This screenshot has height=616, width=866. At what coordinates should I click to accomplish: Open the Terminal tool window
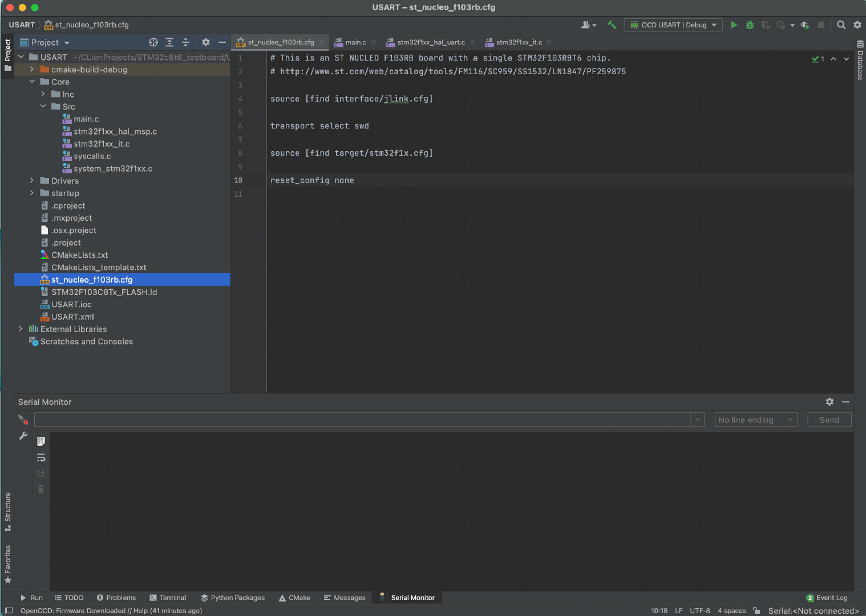click(168, 597)
